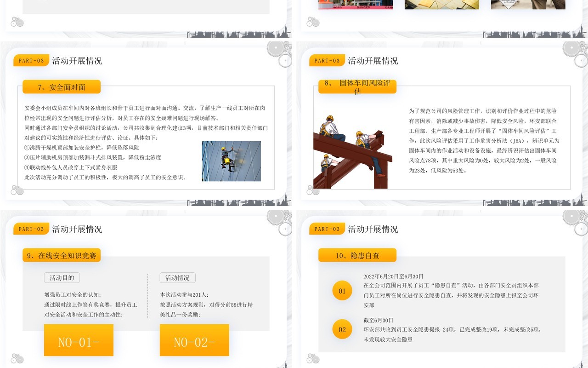
Task: Select the line ③联动线外包人员改穿上下式紧身衣服
Action: click(71, 167)
